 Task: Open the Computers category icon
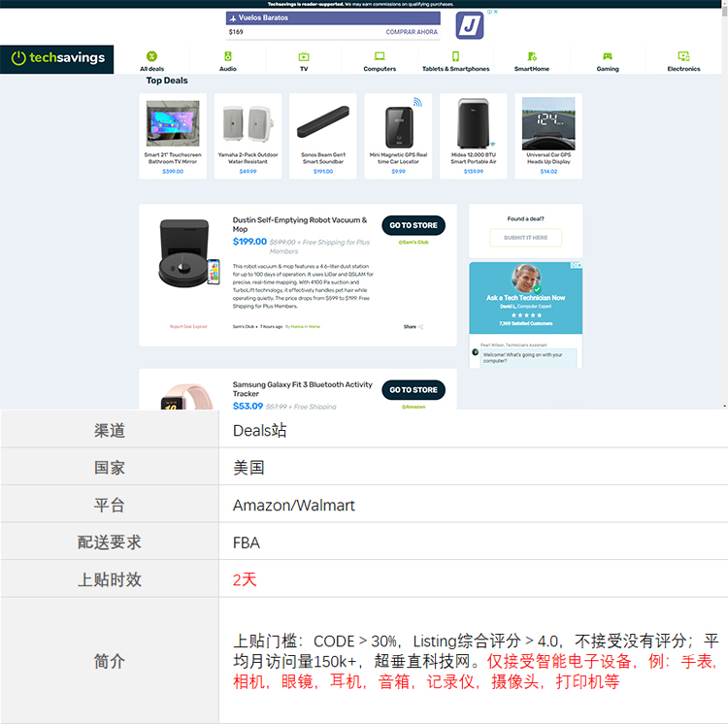click(x=380, y=56)
